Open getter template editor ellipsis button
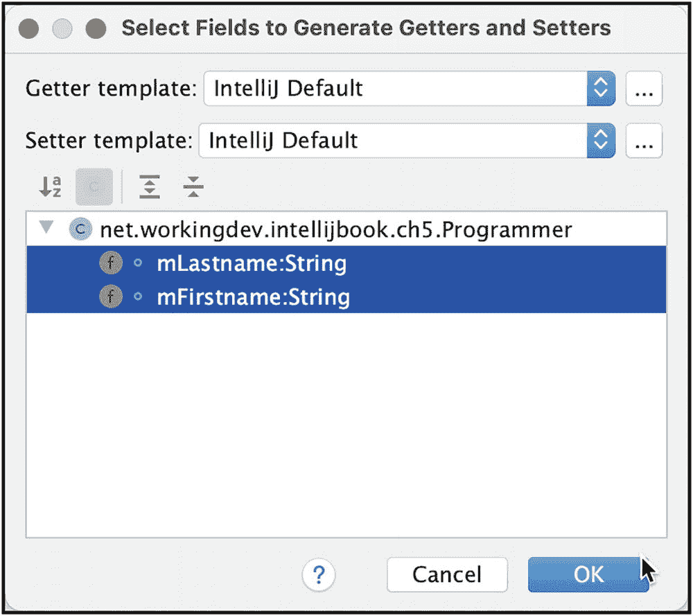The width and height of the screenshot is (693, 616). (644, 89)
